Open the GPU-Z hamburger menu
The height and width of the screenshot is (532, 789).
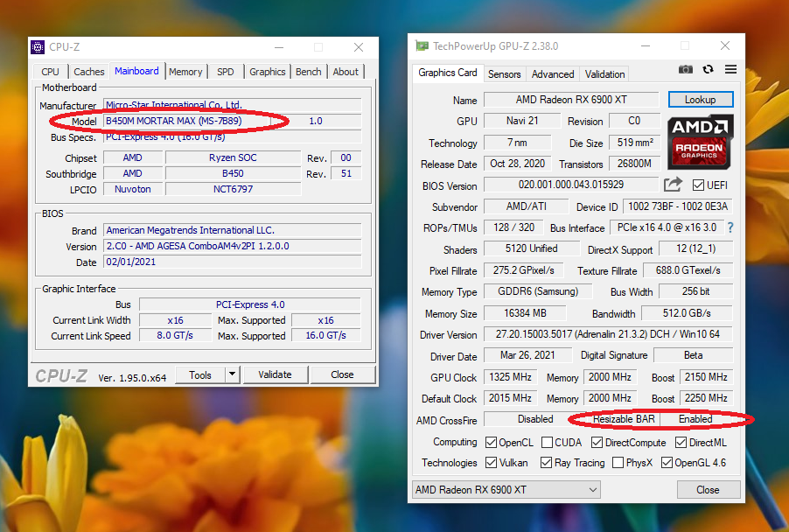730,69
